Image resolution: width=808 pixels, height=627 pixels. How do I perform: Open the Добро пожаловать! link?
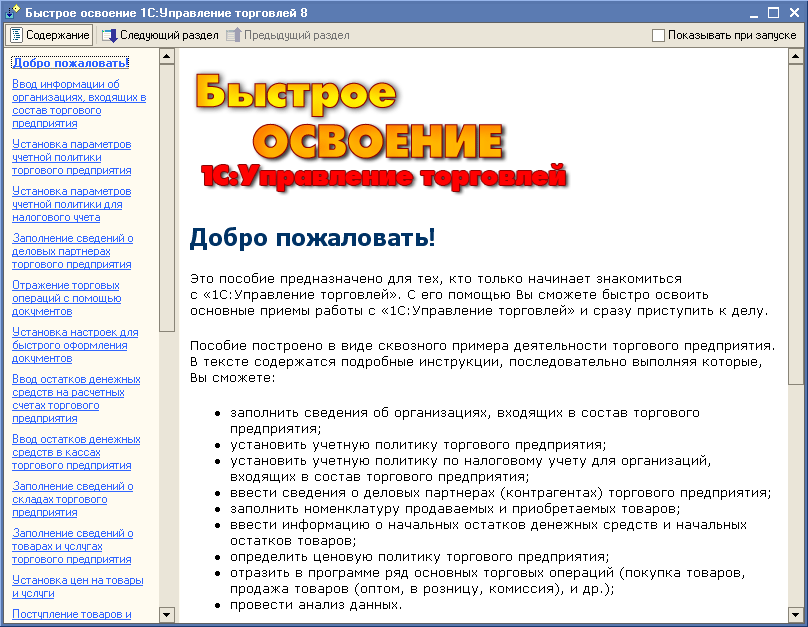pos(70,63)
